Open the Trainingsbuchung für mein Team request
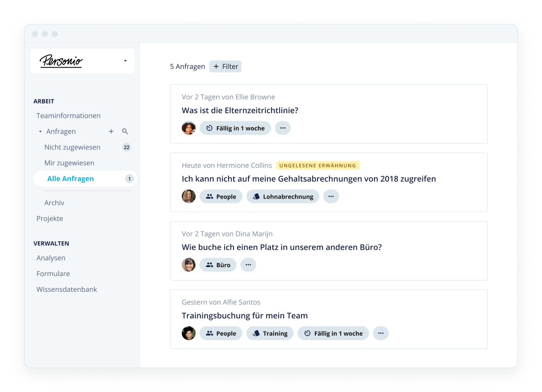 (245, 316)
